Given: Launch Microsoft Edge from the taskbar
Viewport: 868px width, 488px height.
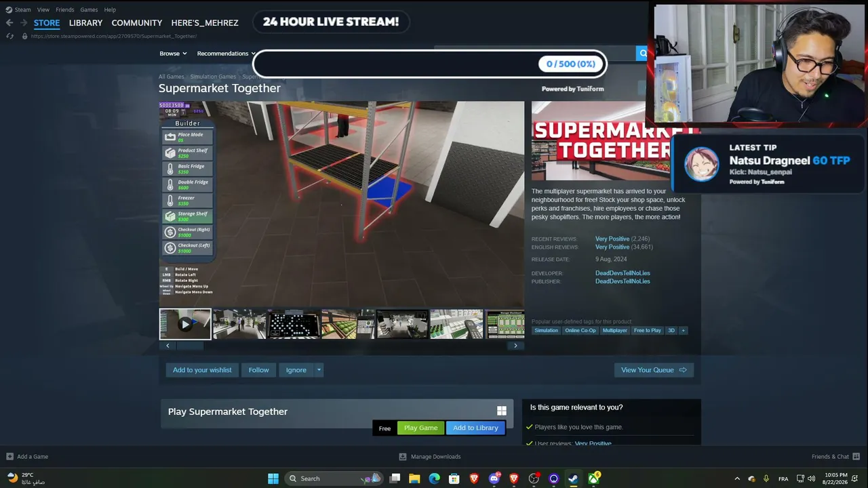Looking at the screenshot, I should click(434, 479).
